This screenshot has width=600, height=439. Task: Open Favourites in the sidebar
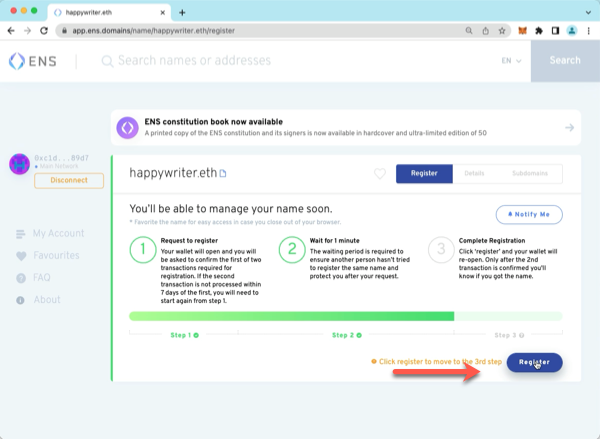(48, 255)
